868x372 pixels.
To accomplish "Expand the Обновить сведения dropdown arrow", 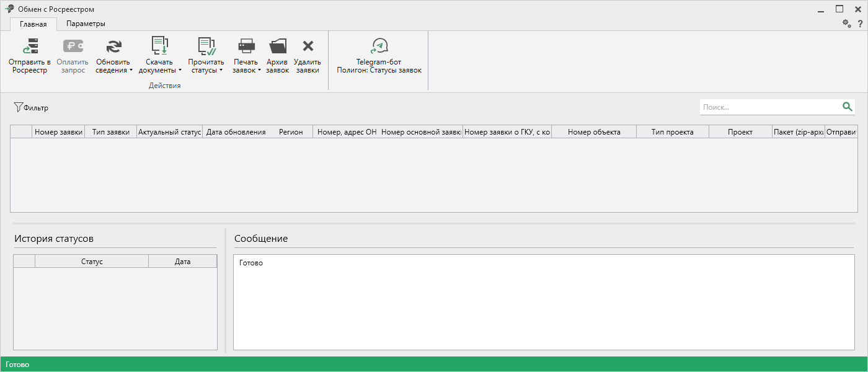I will (131, 71).
